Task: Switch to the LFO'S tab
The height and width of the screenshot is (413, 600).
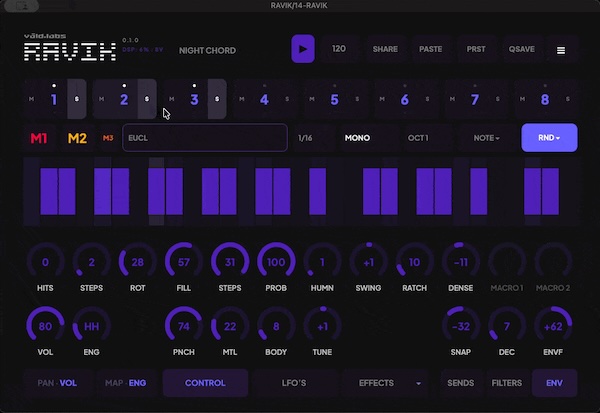Action: pos(294,383)
